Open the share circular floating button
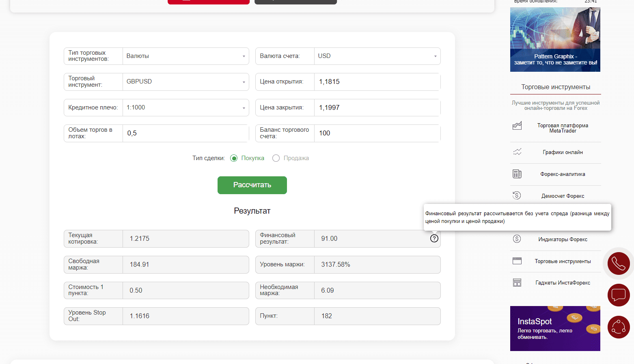 (619, 327)
